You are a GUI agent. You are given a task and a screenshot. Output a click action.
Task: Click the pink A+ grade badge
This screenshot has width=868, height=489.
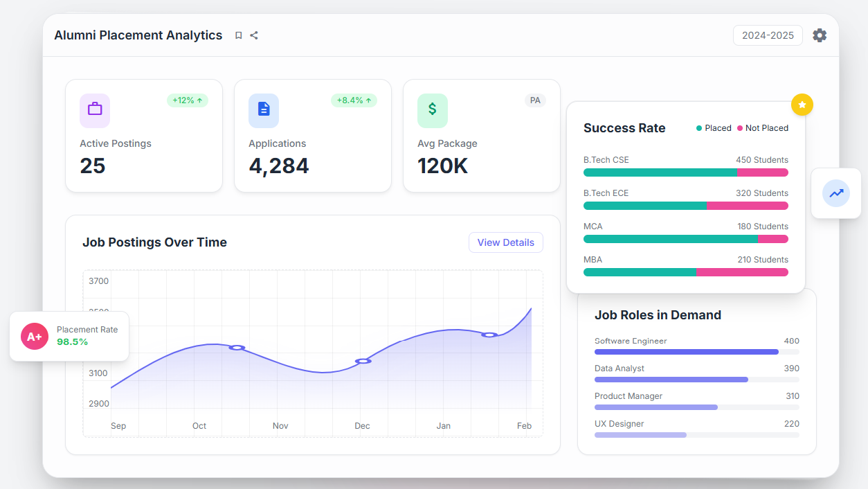pos(35,337)
